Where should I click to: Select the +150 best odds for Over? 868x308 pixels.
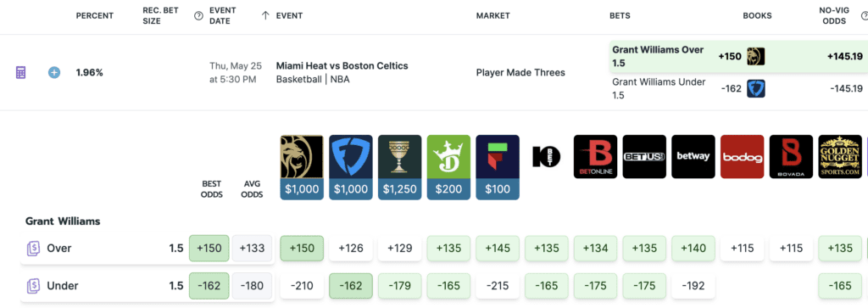coord(209,248)
